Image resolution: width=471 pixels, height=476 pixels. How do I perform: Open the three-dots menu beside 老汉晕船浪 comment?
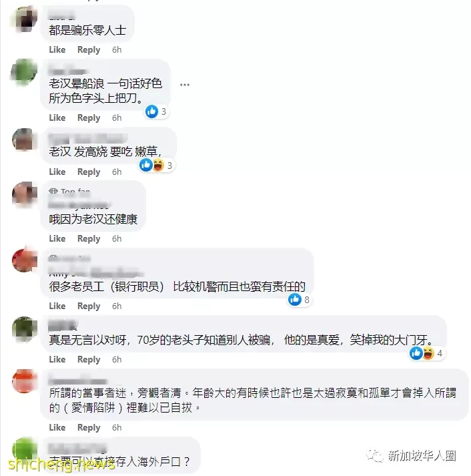(x=185, y=85)
